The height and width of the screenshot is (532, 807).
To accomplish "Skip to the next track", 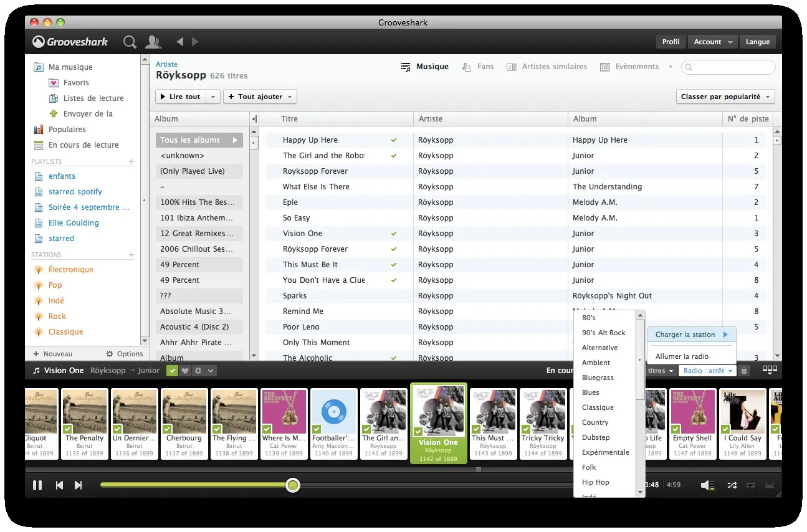I will (78, 485).
